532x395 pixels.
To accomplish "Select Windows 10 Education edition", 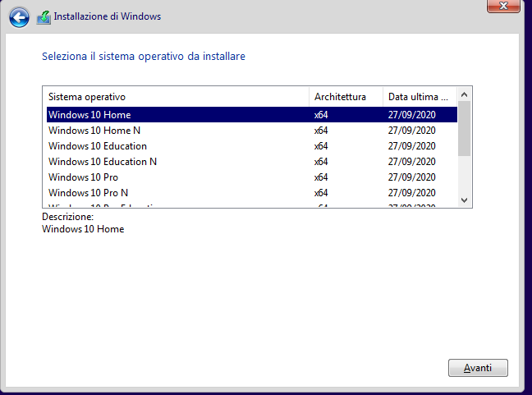I will coord(252,146).
